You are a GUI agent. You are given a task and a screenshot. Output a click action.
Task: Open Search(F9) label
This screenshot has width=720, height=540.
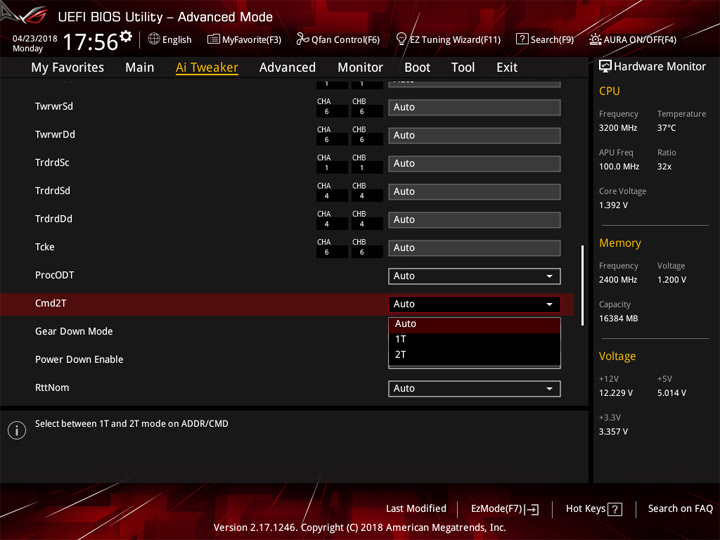pos(552,40)
